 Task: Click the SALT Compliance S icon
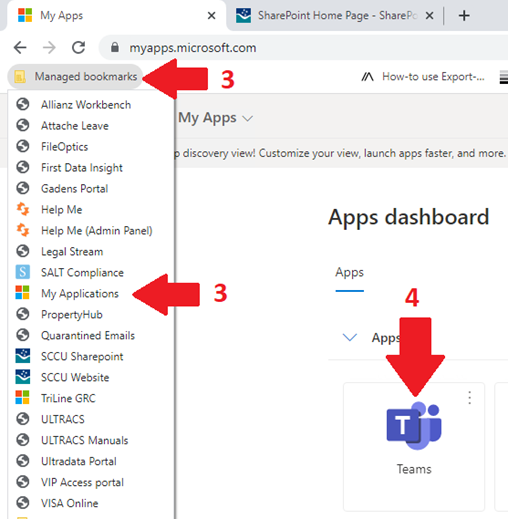coord(23,272)
